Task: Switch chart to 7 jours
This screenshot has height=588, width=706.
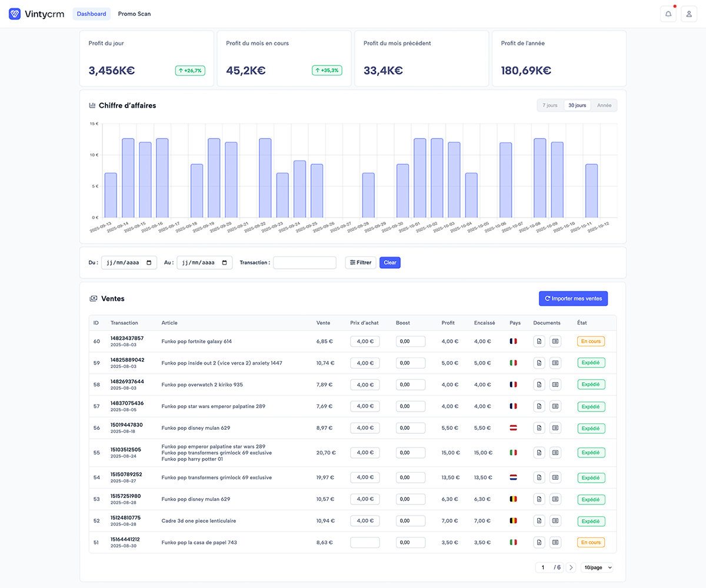Action: click(x=550, y=105)
